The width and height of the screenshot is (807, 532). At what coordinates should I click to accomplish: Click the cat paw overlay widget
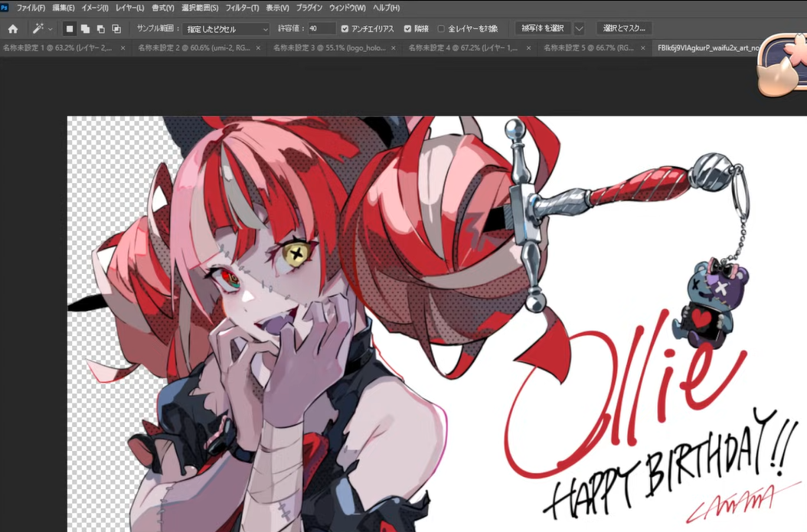(782, 64)
